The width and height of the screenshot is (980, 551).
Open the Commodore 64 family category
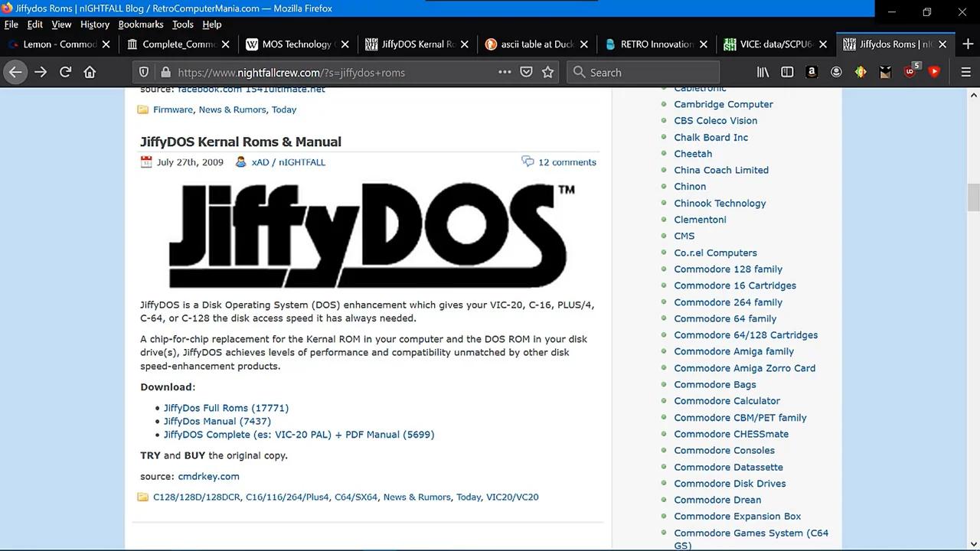(x=725, y=318)
